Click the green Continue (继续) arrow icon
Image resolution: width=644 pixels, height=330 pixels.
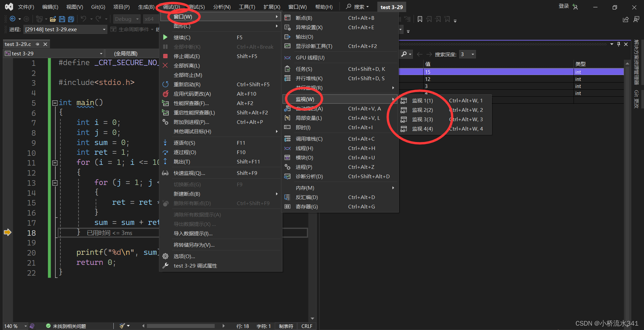[165, 37]
